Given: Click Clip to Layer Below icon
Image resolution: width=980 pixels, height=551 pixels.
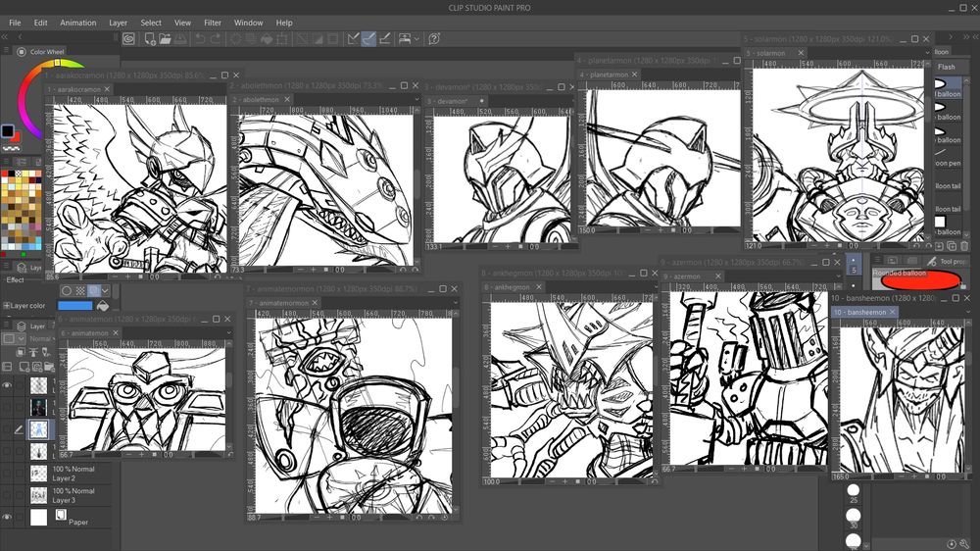Looking at the screenshot, I should 20,353.
